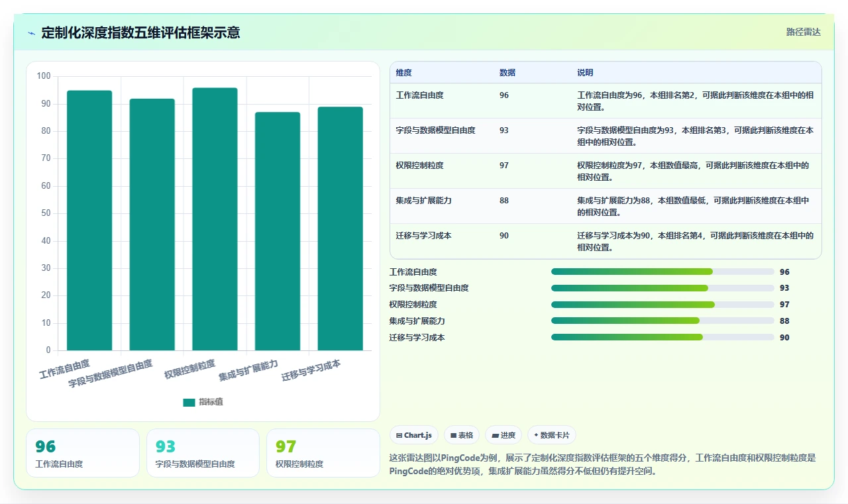This screenshot has width=848, height=504.
Task: Click the description starting 工作流自由度为96
Action: 695,101
